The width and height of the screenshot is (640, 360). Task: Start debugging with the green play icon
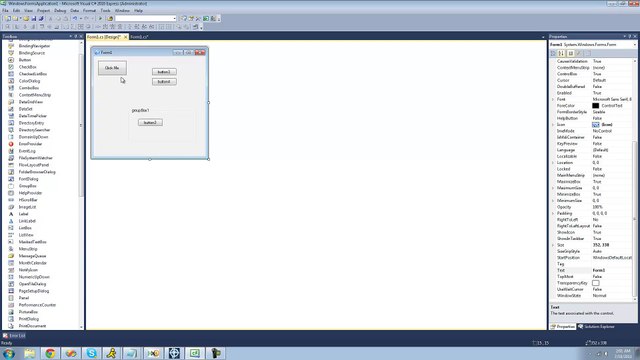(x=100, y=18)
